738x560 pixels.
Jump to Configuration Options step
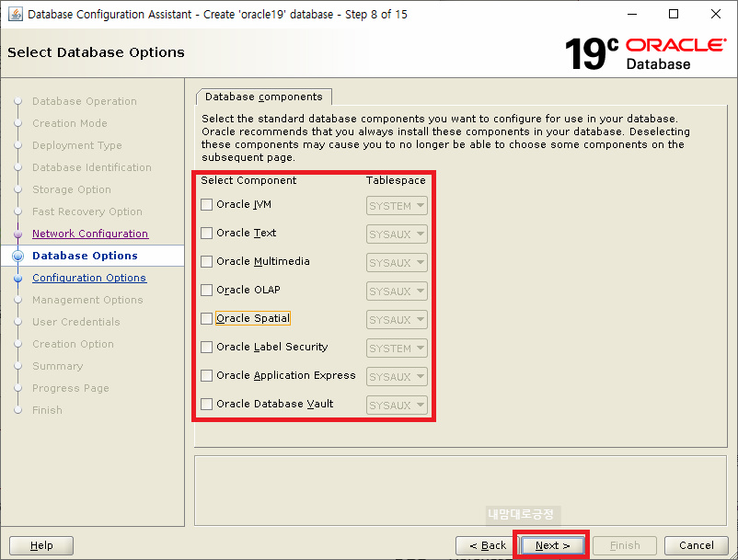point(89,278)
